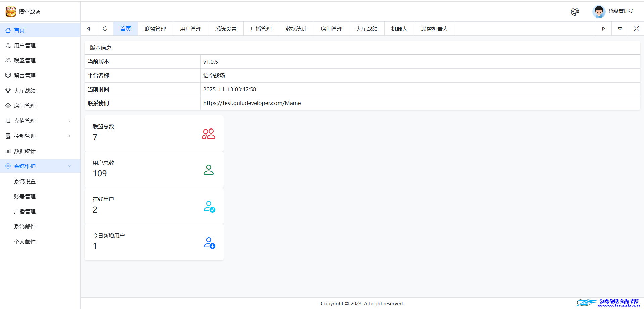The width and height of the screenshot is (644, 309).
Task: Click the 悟空战场 logo
Action: point(11,12)
